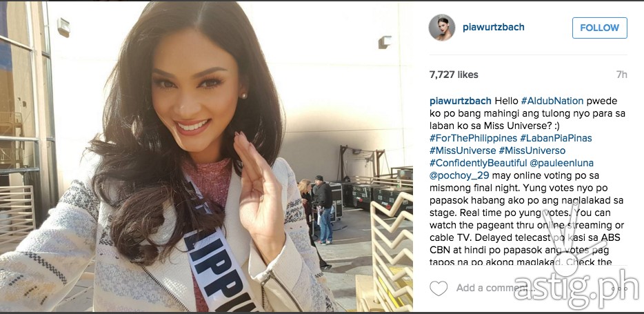Image resolution: width=644 pixels, height=314 pixels.
Task: Open the #AldubNation hashtag
Action: point(549,101)
